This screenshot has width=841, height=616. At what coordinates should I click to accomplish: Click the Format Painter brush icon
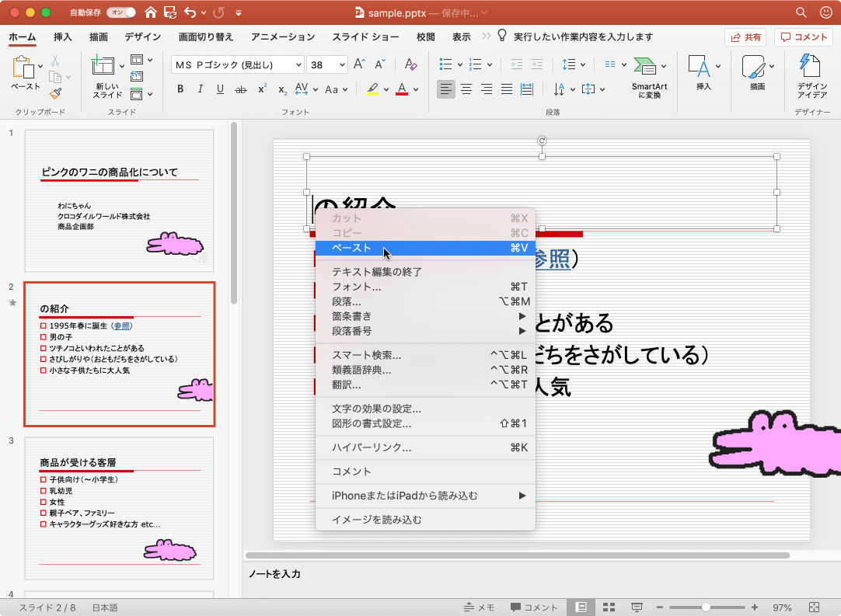click(x=55, y=94)
